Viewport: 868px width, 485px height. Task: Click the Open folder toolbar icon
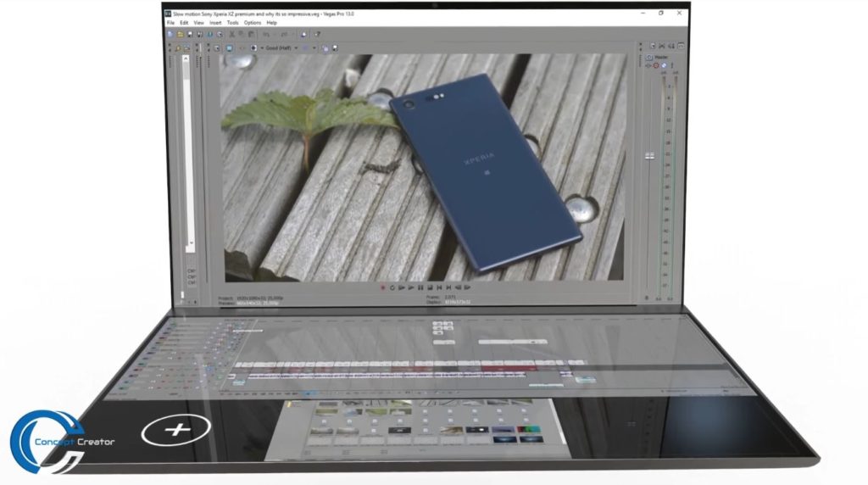coord(181,34)
